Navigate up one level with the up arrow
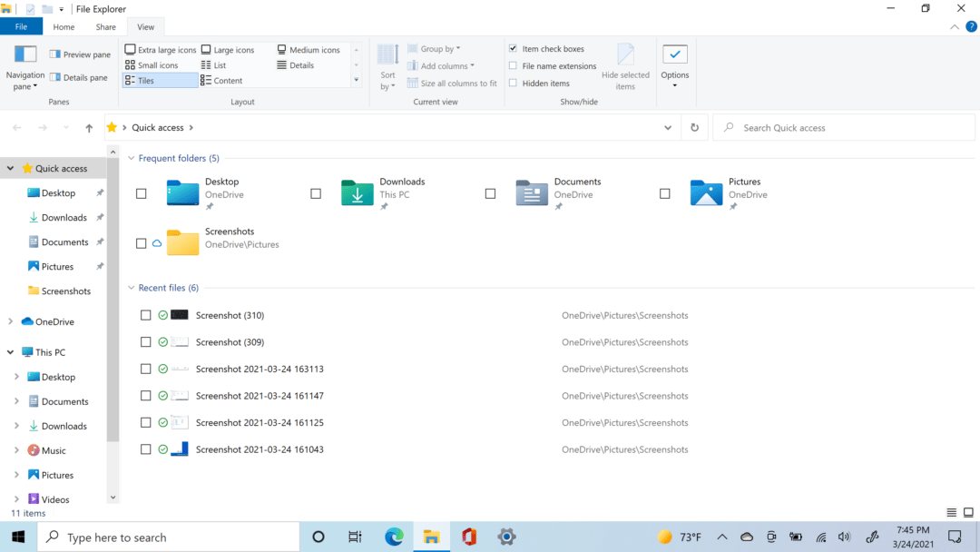 [x=88, y=127]
